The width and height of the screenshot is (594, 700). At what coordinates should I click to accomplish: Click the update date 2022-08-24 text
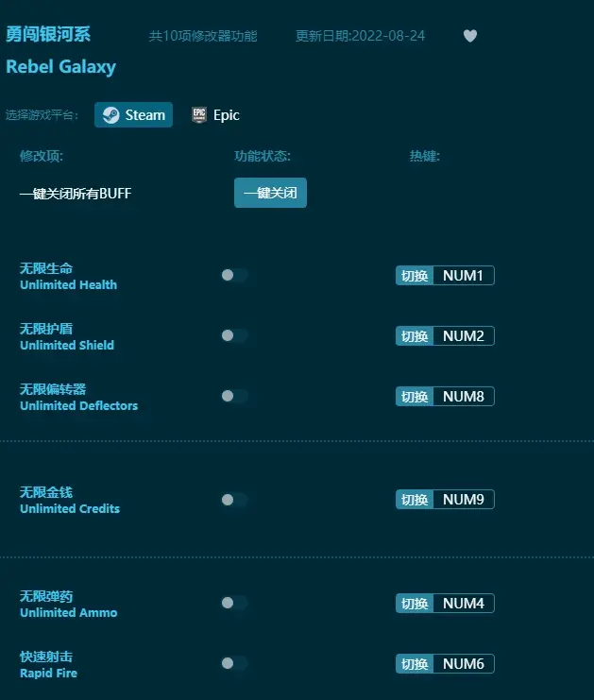360,36
